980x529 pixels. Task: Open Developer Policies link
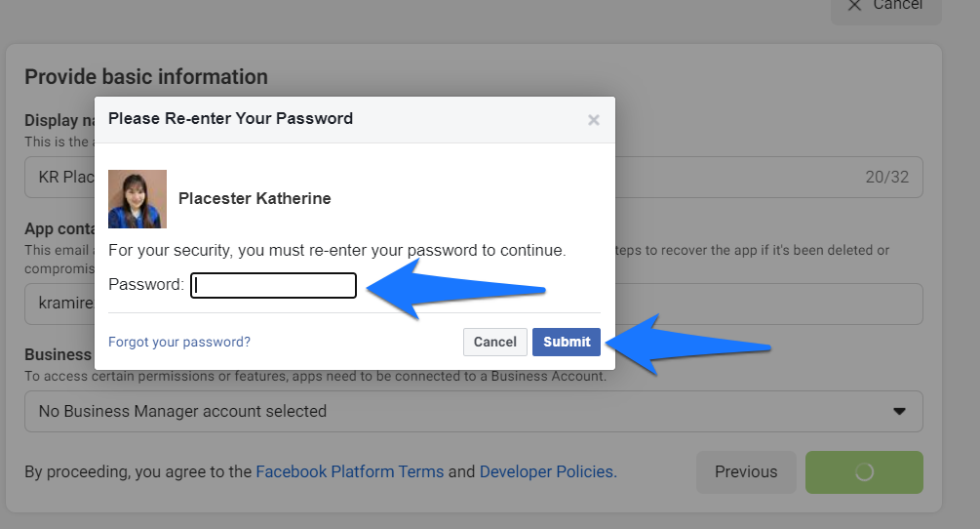tap(548, 471)
